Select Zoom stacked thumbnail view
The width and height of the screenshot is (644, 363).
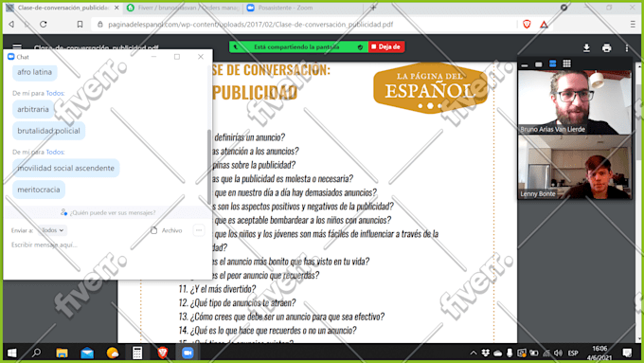[553, 64]
